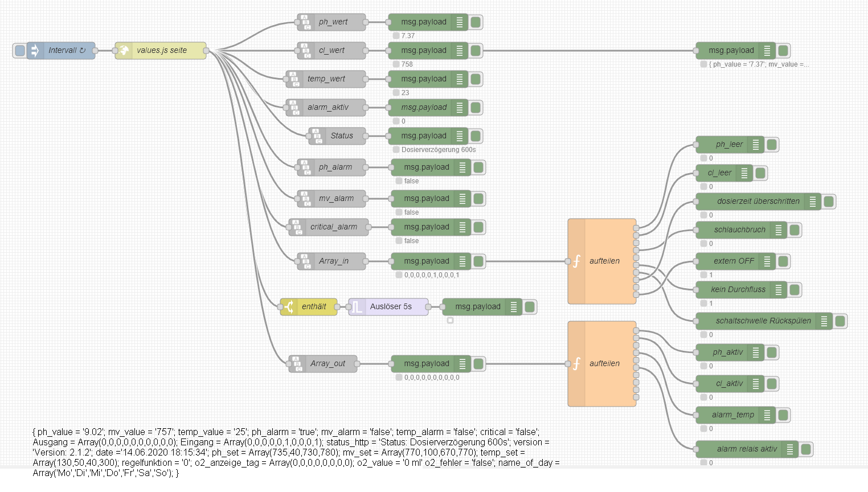Click the globe icon on values.js seite
Image resolution: width=868 pixels, height=492 pixels.
(x=123, y=51)
